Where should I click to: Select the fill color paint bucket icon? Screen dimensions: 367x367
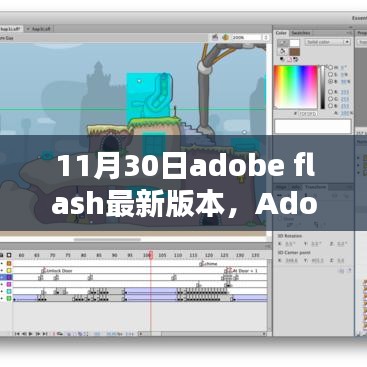(x=283, y=51)
